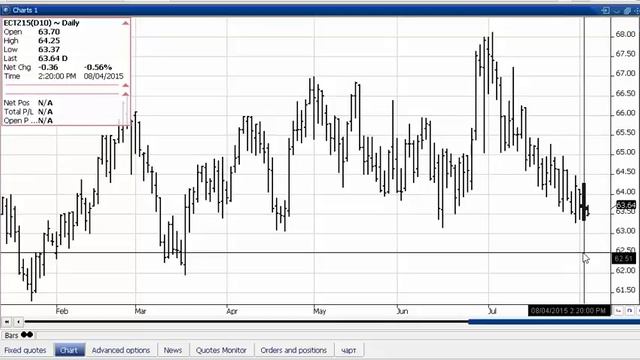This screenshot has width=640, height=360.
Task: Jump to chart start with the first-bar button
Action: coord(7,322)
